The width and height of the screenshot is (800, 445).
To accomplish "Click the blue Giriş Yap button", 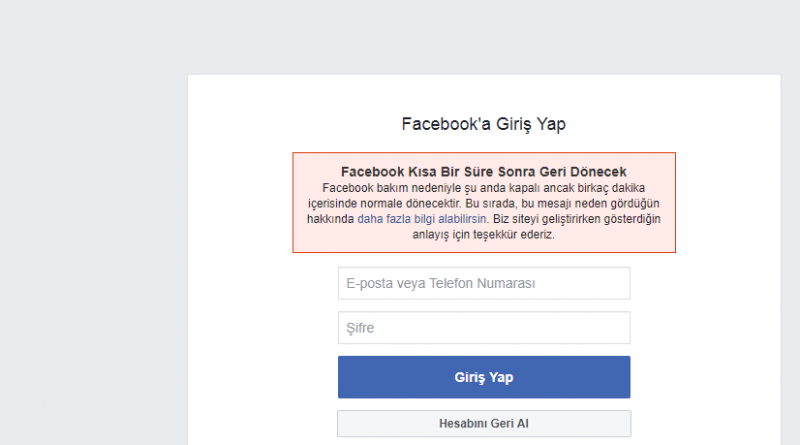I will click(484, 377).
